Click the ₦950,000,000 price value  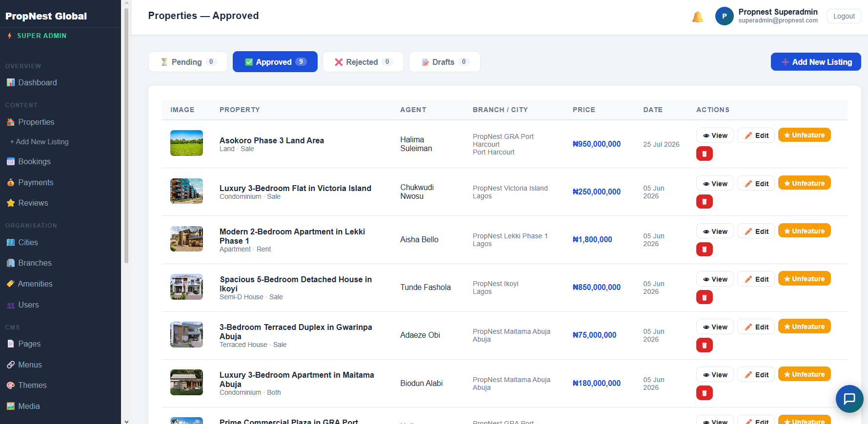point(597,144)
